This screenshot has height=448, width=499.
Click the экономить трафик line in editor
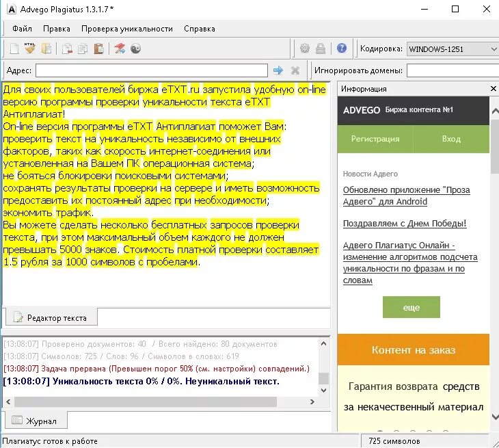(x=48, y=213)
